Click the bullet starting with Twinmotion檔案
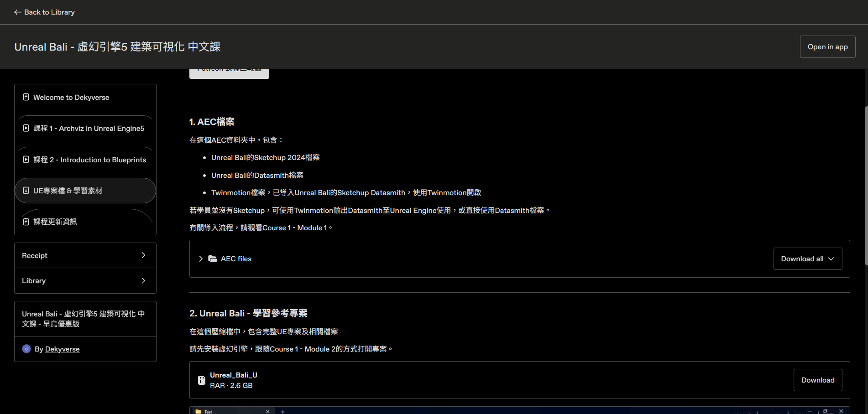The height and width of the screenshot is (414, 868). coord(346,193)
